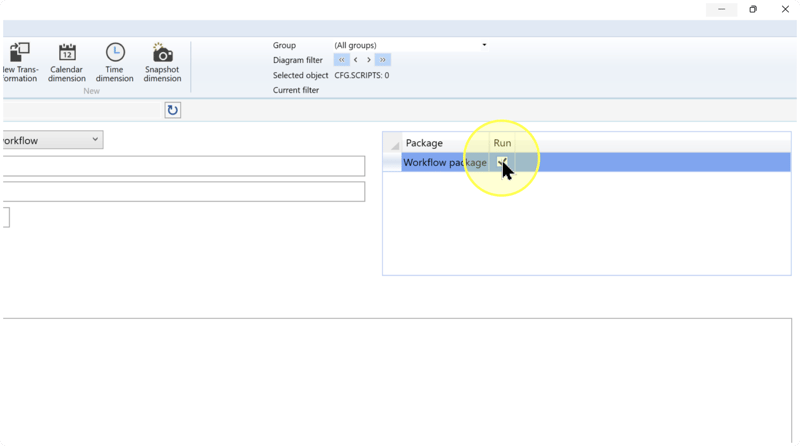The width and height of the screenshot is (800, 446).
Task: Add a Time dimension
Action: pos(115,62)
